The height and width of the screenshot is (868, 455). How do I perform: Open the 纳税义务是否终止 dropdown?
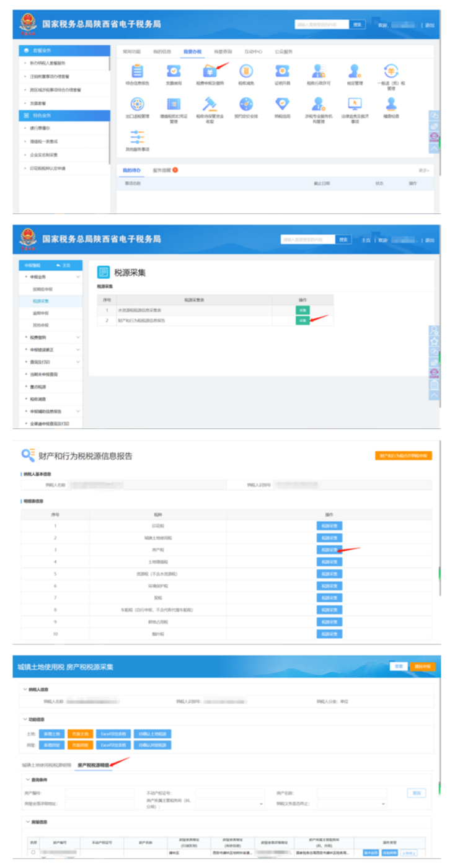coord(352,804)
